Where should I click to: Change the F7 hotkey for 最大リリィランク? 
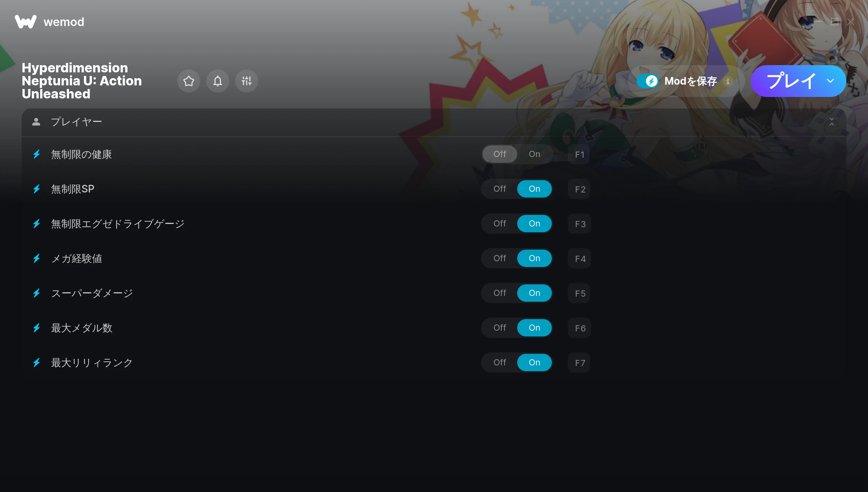click(x=579, y=363)
